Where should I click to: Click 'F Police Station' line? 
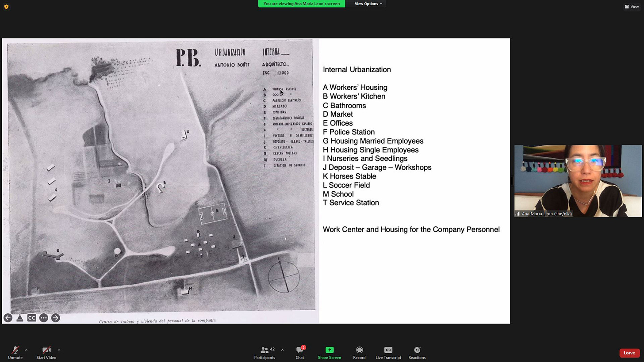(349, 132)
